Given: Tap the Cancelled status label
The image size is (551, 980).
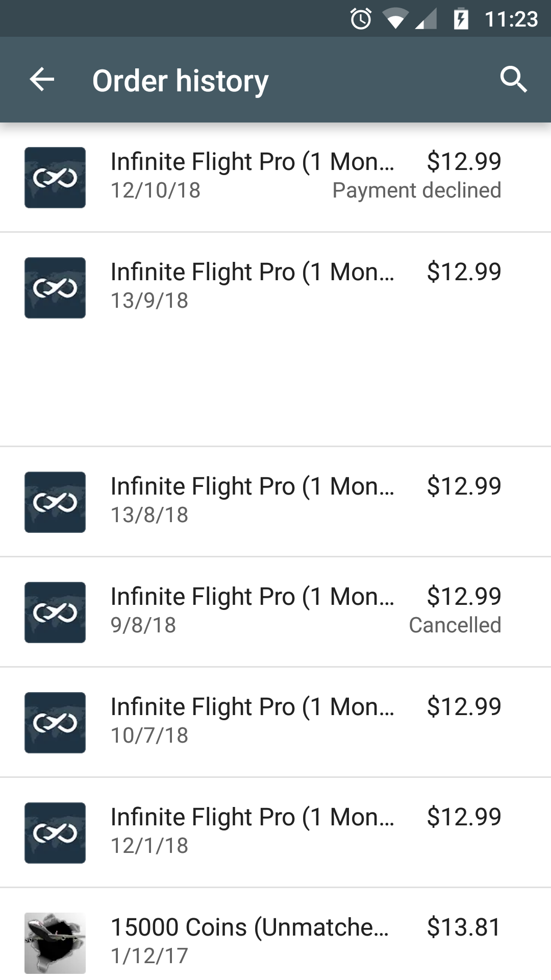Looking at the screenshot, I should 455,625.
